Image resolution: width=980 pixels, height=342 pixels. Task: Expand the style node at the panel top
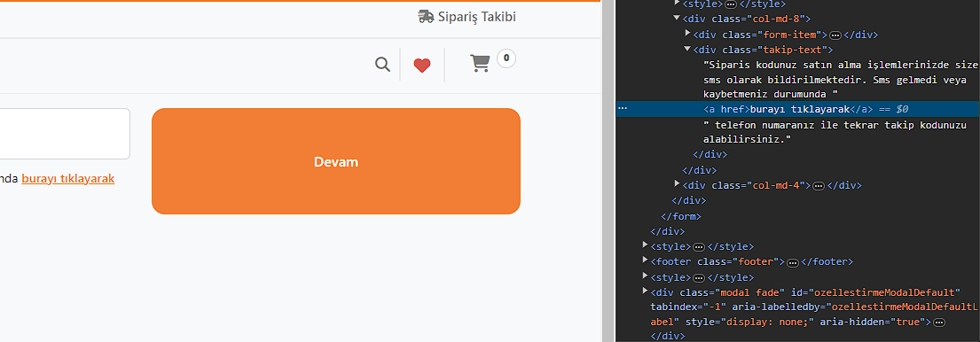[x=677, y=4]
